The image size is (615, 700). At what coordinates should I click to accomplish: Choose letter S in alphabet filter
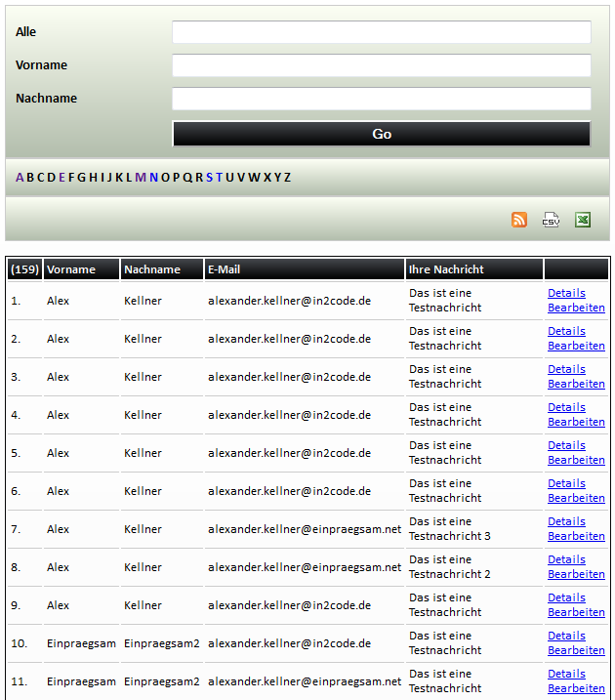coord(210,178)
